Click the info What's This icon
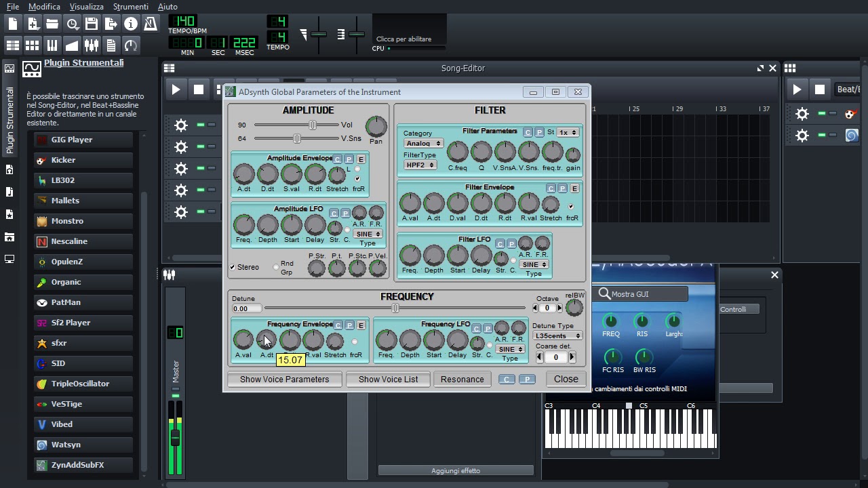This screenshot has height=488, width=868. [x=131, y=24]
